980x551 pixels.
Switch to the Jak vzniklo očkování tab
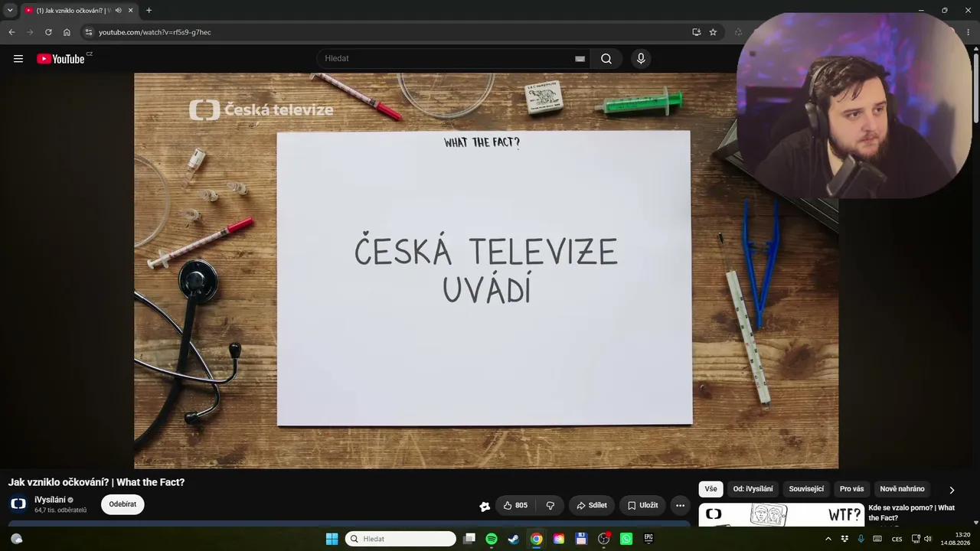[x=73, y=10]
